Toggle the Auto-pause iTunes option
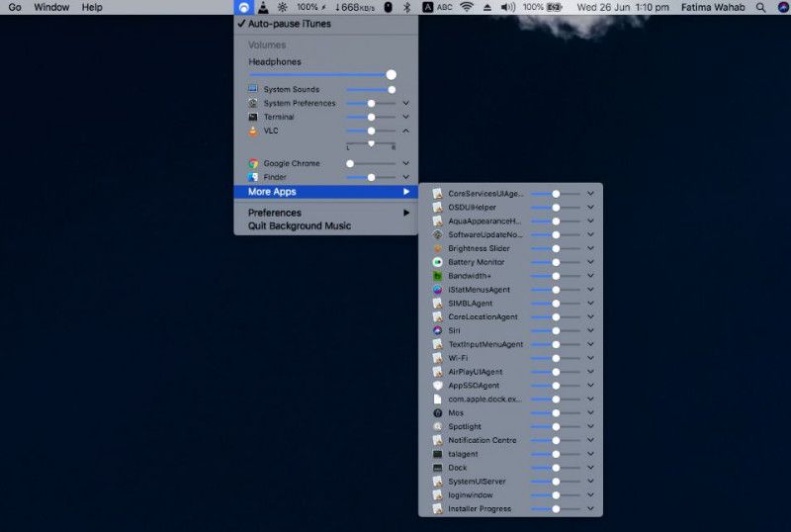 tap(285, 24)
